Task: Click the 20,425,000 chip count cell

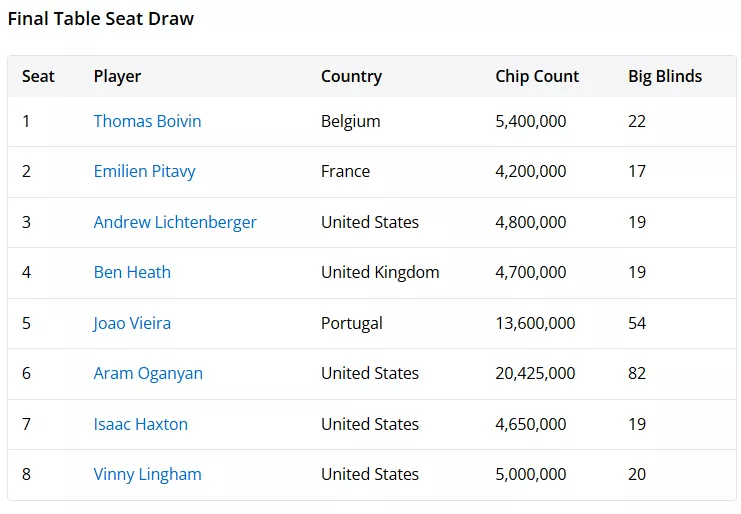Action: tap(535, 373)
